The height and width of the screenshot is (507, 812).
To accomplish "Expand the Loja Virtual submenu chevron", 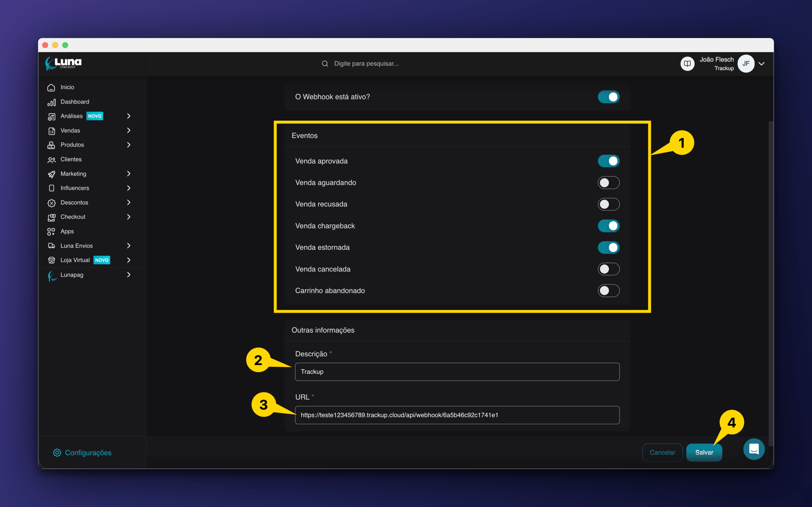I will coord(128,260).
